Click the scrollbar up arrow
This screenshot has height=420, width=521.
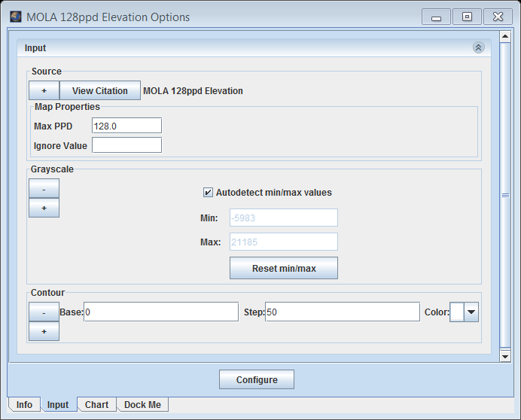point(505,37)
